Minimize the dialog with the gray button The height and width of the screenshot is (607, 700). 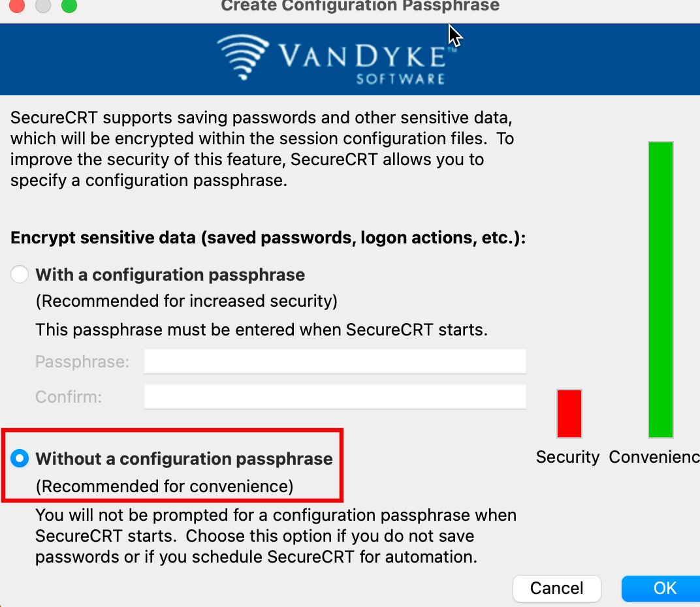(43, 6)
